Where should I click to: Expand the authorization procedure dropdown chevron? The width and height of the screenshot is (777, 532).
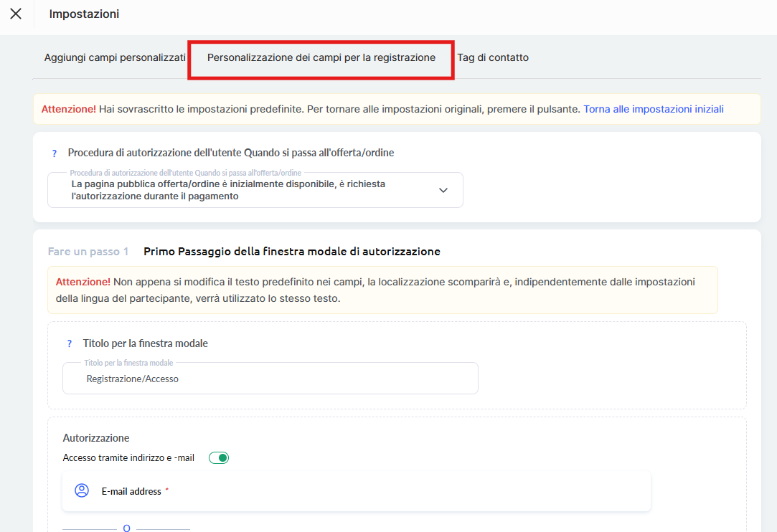pos(443,190)
